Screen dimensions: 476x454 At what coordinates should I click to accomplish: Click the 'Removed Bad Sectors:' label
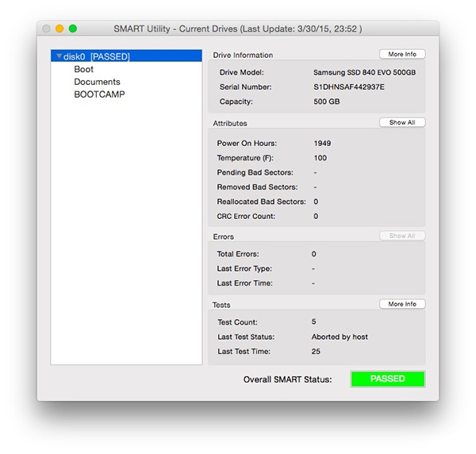tap(257, 187)
